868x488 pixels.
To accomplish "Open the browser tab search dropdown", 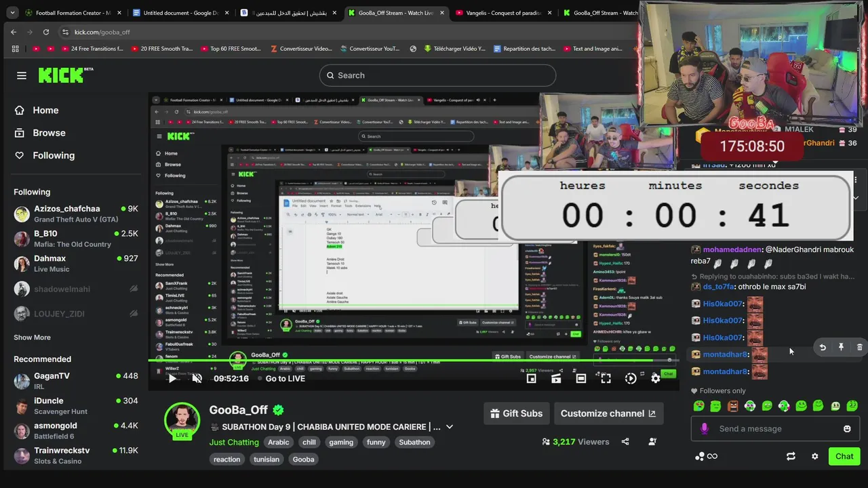I will pos(12,13).
